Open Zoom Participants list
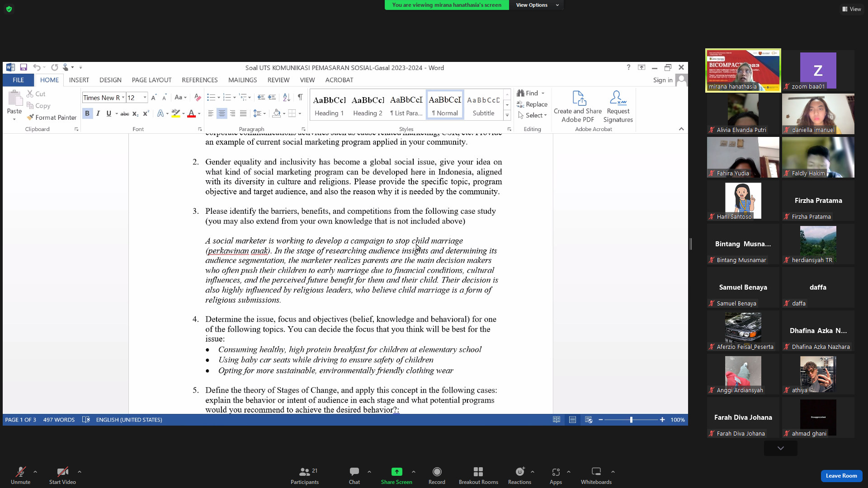The image size is (868, 488). pos(305,475)
